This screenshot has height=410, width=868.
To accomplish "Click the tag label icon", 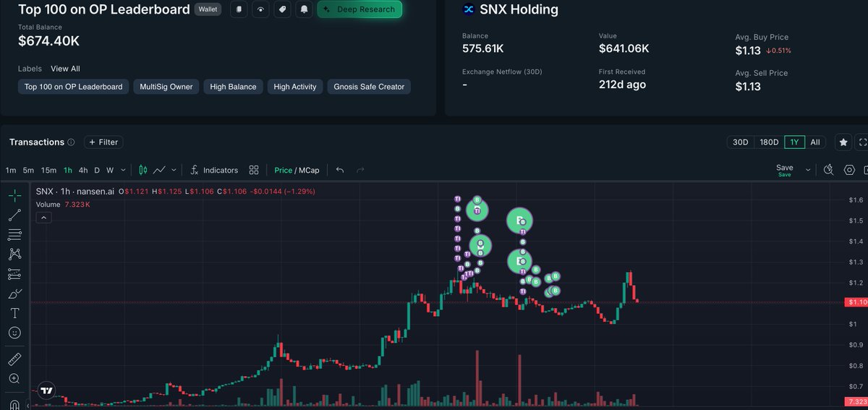I will point(282,9).
